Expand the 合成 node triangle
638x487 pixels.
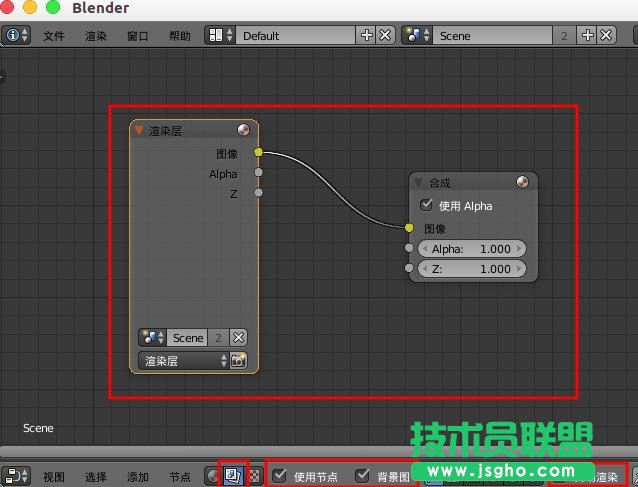[418, 182]
